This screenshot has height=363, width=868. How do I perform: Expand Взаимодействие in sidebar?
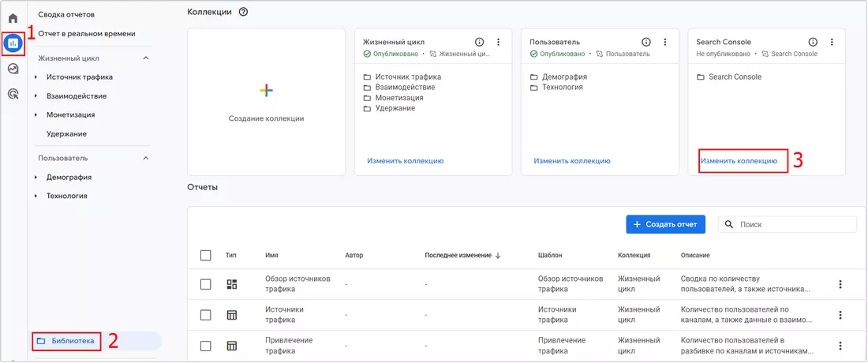[x=36, y=96]
